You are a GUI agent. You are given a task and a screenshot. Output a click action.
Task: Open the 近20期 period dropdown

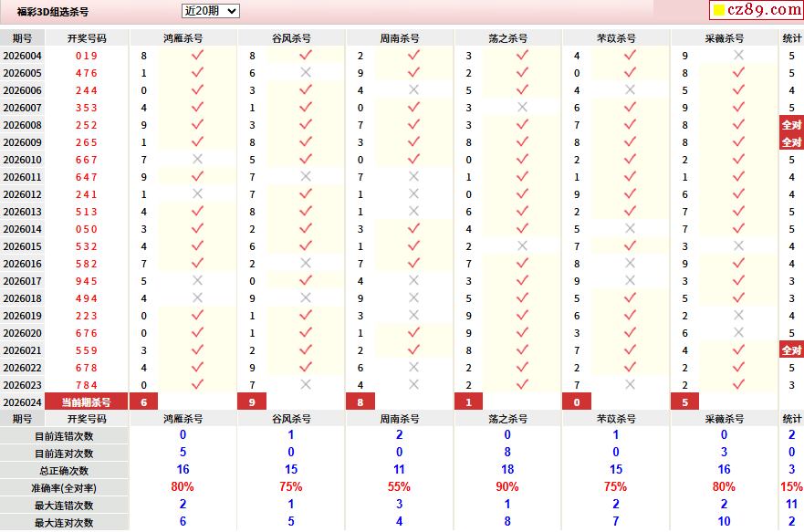tap(211, 11)
